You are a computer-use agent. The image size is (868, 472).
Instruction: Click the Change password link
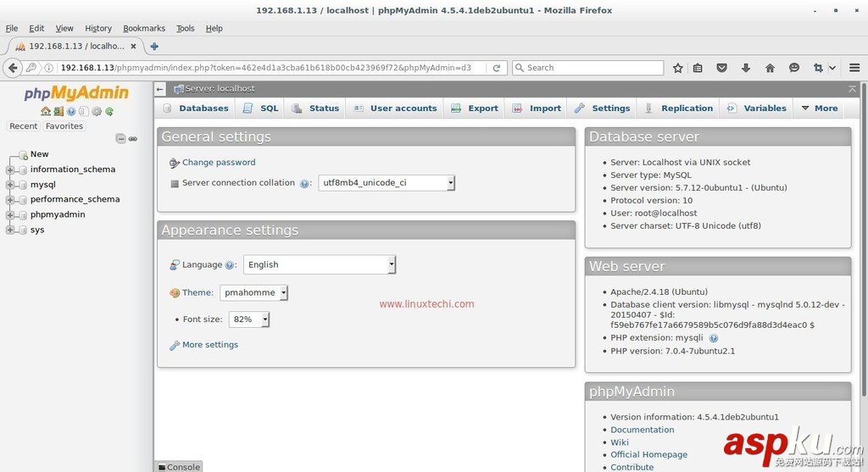coord(219,163)
